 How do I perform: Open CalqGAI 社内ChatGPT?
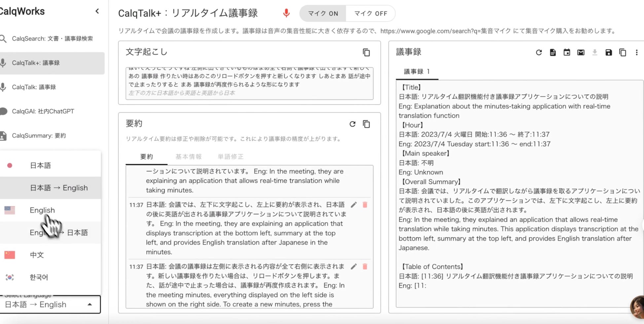pyautogui.click(x=52, y=111)
